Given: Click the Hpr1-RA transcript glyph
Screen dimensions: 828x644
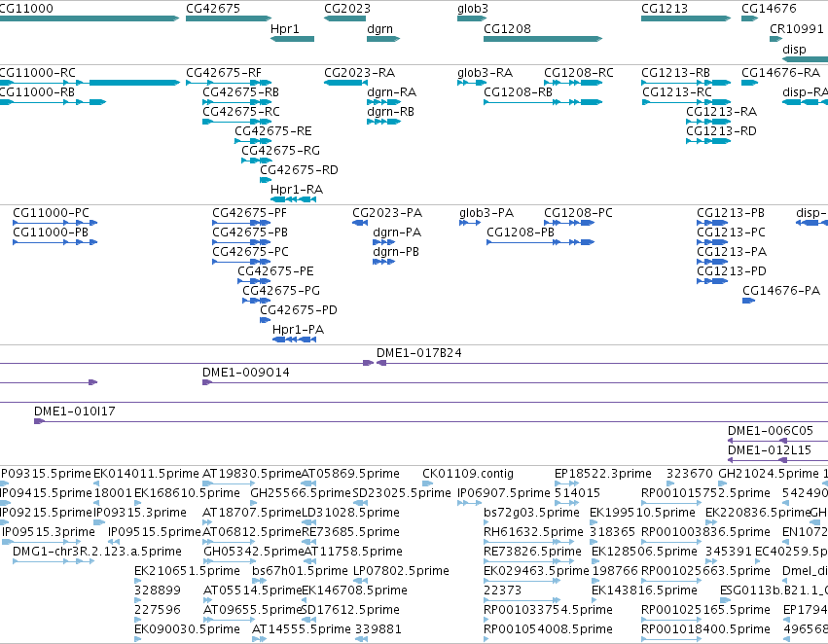Looking at the screenshot, I should [293, 199].
